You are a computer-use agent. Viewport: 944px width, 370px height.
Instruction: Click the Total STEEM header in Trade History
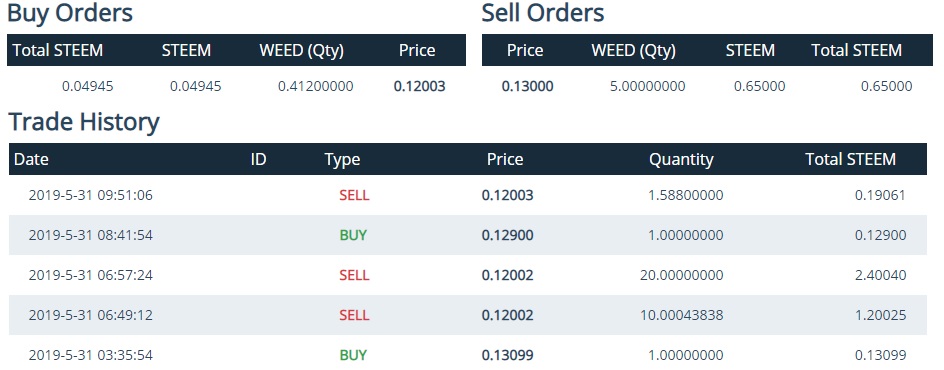(x=851, y=159)
